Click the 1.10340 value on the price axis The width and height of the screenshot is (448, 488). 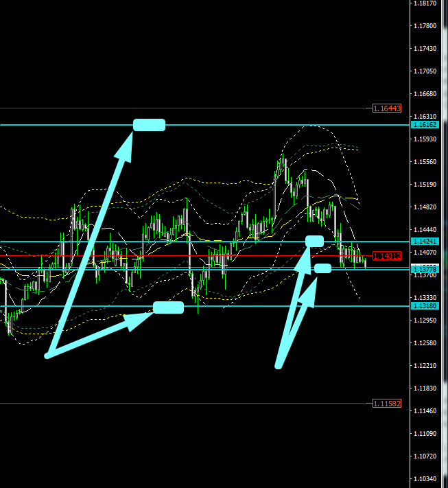coord(426,478)
